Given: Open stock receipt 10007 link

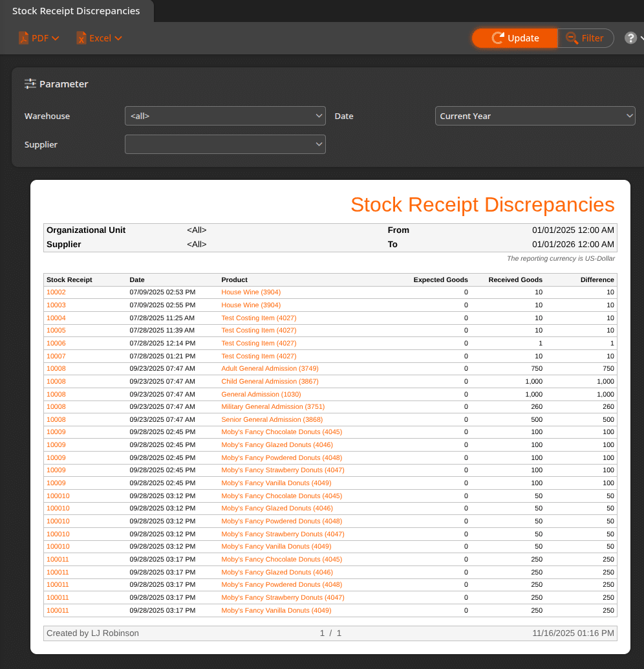Looking at the screenshot, I should pos(56,356).
